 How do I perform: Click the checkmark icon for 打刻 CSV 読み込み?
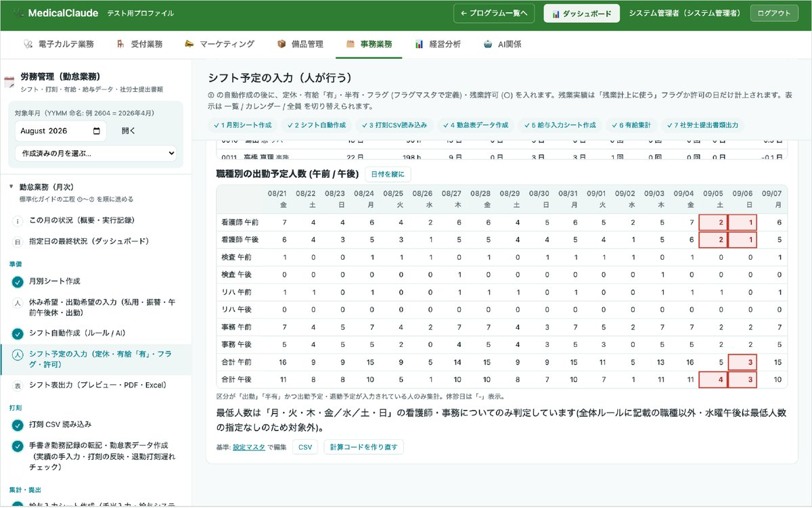click(18, 425)
